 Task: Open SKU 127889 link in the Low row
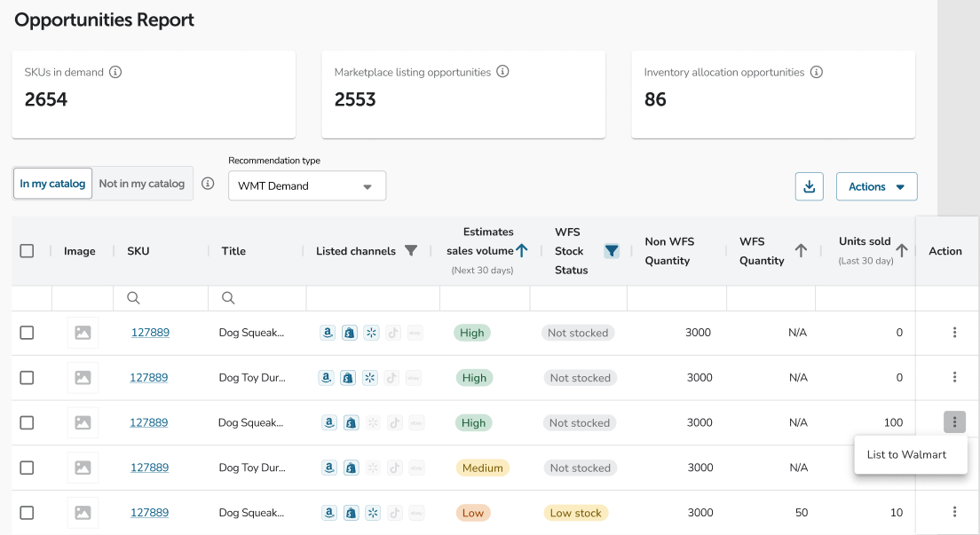click(x=149, y=513)
